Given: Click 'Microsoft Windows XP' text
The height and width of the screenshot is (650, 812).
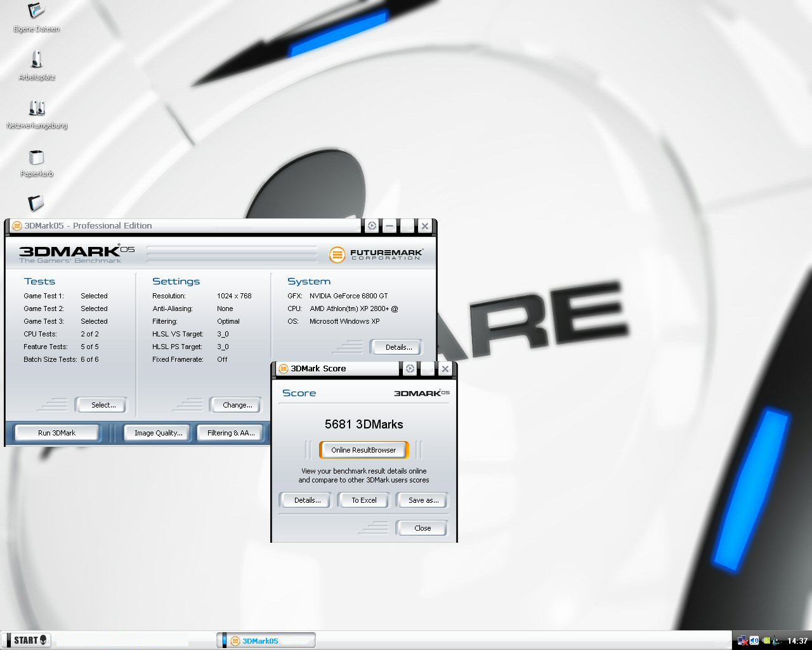Looking at the screenshot, I should pos(344,321).
